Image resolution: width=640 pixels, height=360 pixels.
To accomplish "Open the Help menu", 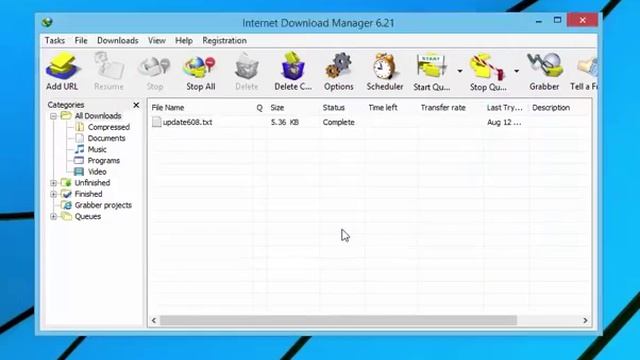I will (x=184, y=40).
